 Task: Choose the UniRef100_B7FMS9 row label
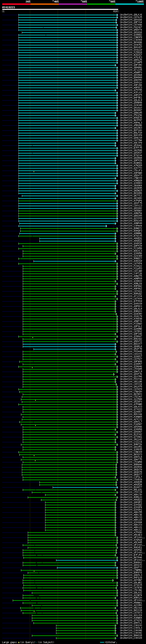click(131, 301)
